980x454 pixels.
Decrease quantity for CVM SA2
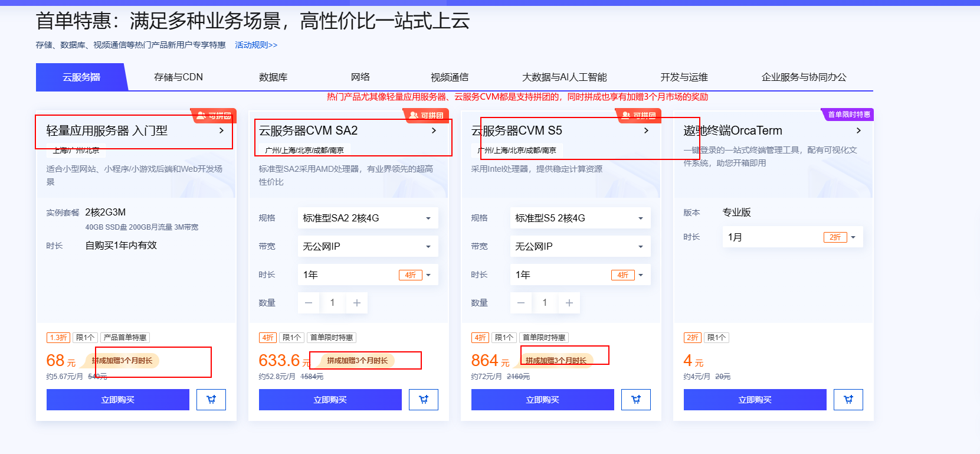pos(309,303)
